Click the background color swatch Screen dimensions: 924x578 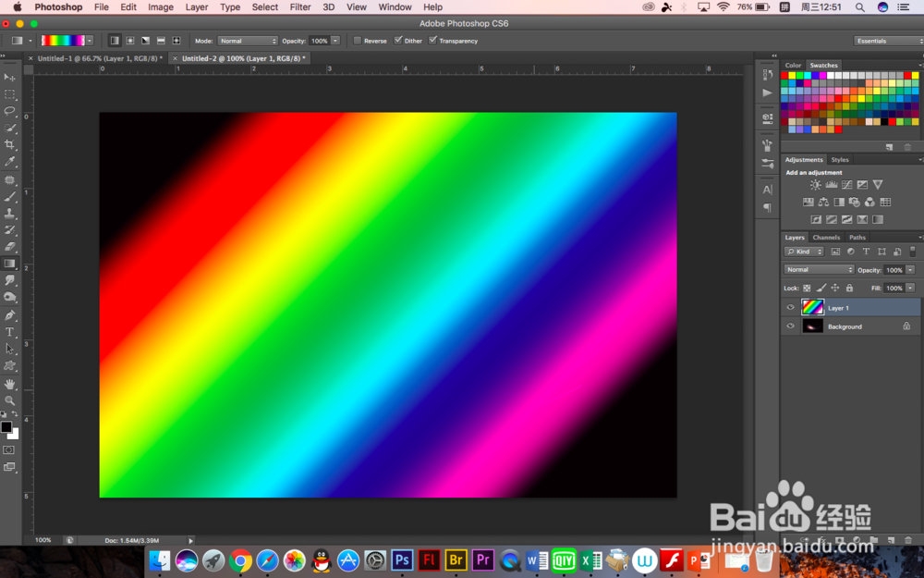[15, 435]
